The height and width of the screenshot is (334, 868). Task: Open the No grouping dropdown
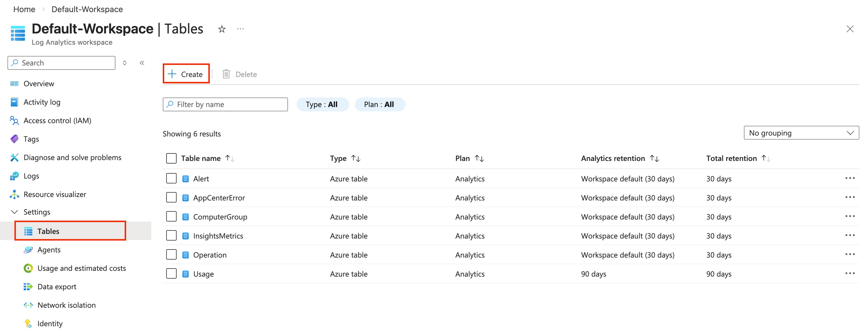(801, 133)
